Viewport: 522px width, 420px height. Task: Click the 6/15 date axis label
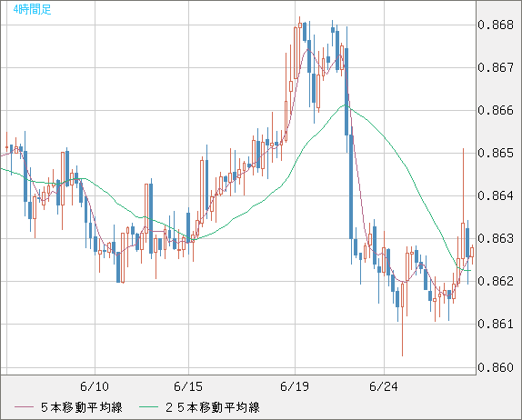(x=188, y=386)
